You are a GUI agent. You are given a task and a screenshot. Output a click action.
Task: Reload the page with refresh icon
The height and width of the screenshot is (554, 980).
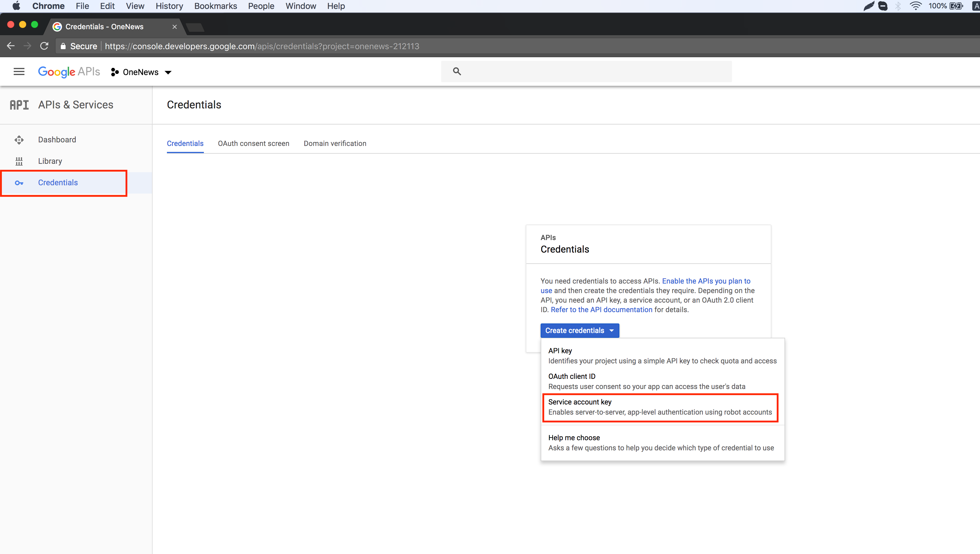click(x=44, y=46)
